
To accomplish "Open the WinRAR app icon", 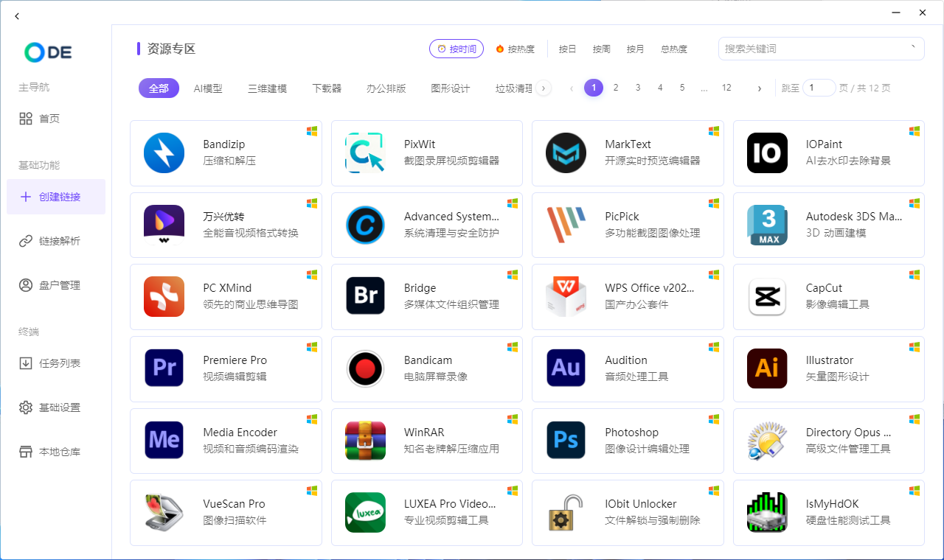I will pyautogui.click(x=365, y=440).
